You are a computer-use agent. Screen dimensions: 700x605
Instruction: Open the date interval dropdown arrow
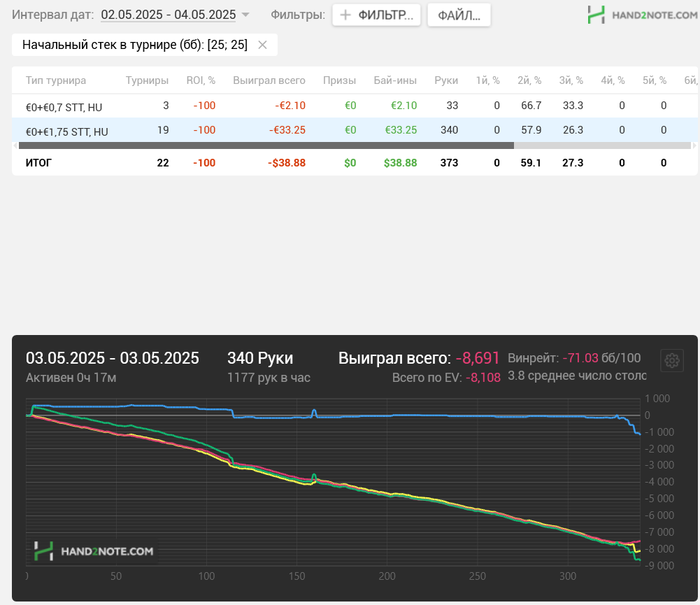pyautogui.click(x=245, y=15)
